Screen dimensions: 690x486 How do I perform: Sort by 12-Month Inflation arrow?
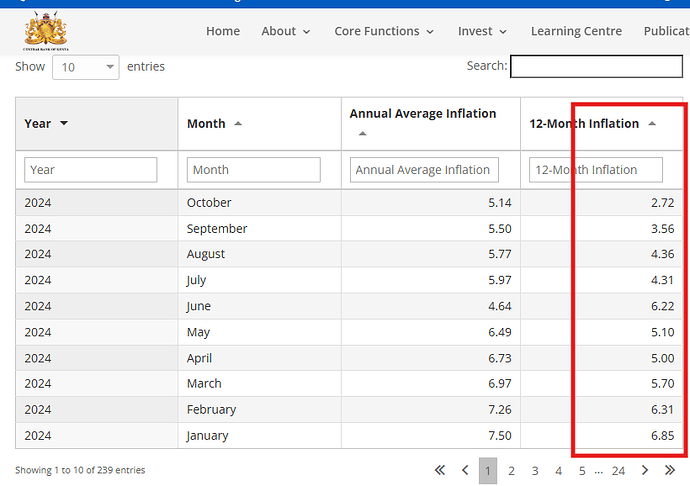point(652,124)
